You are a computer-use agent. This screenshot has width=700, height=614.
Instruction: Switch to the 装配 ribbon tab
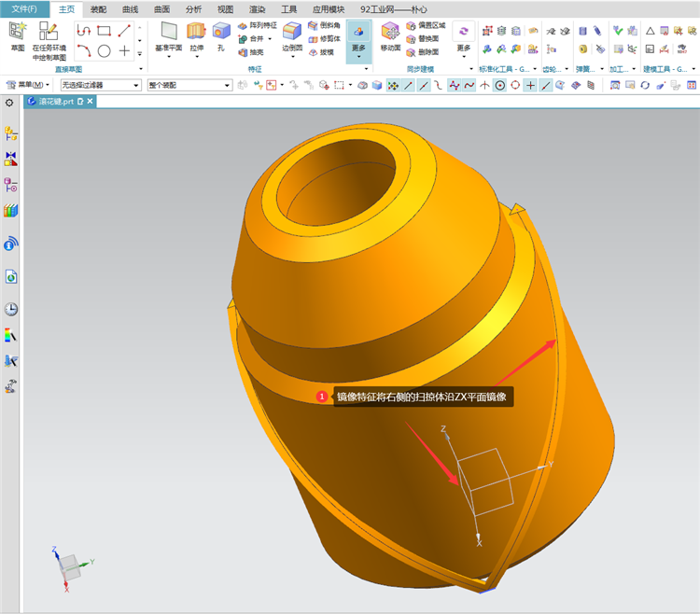98,9
